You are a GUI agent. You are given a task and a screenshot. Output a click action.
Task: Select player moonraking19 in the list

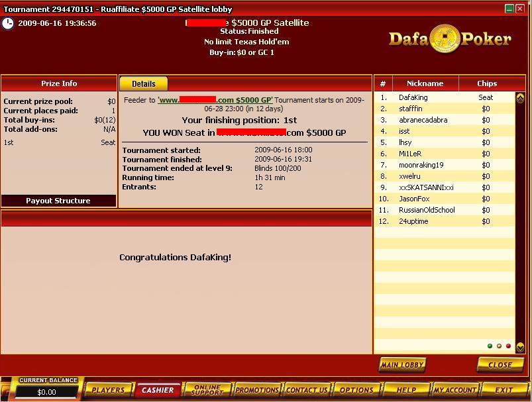point(445,165)
